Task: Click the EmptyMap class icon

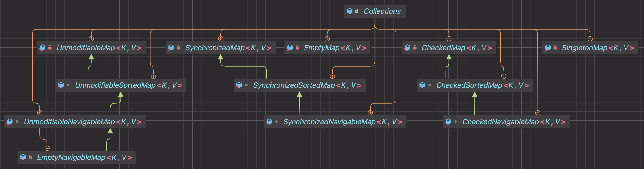Action: pos(290,48)
